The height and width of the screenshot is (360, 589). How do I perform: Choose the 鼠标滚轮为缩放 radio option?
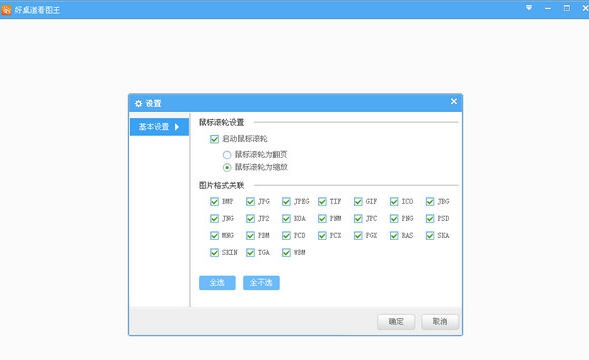click(x=227, y=167)
